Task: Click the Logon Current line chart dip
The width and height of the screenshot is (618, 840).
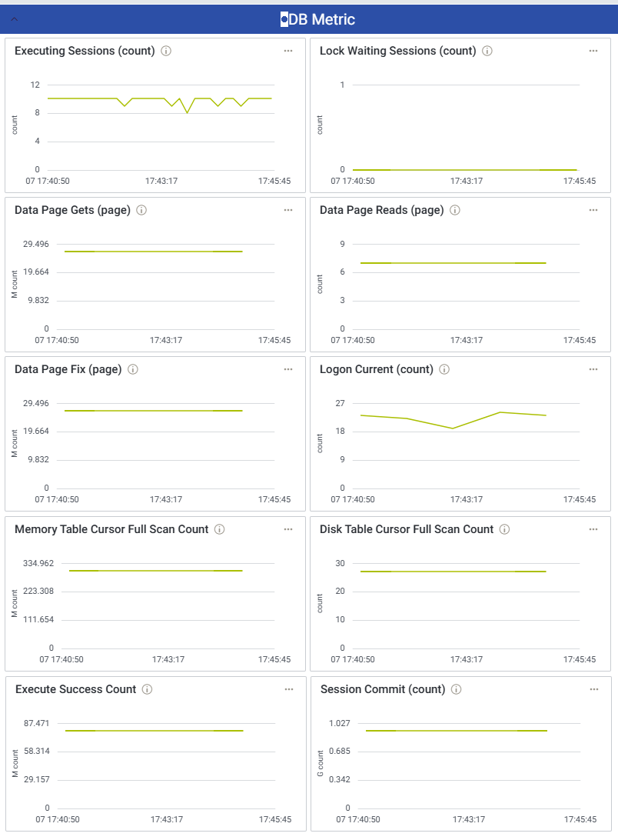Action: coord(453,428)
